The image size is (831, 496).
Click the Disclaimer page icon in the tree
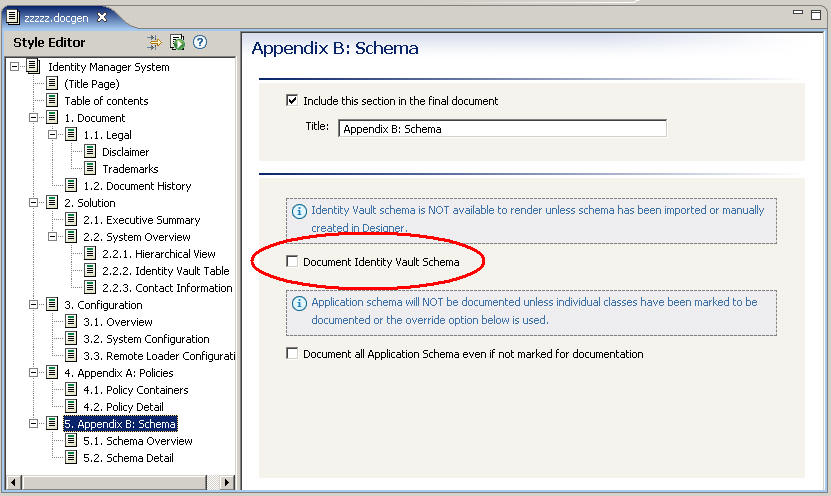click(90, 152)
